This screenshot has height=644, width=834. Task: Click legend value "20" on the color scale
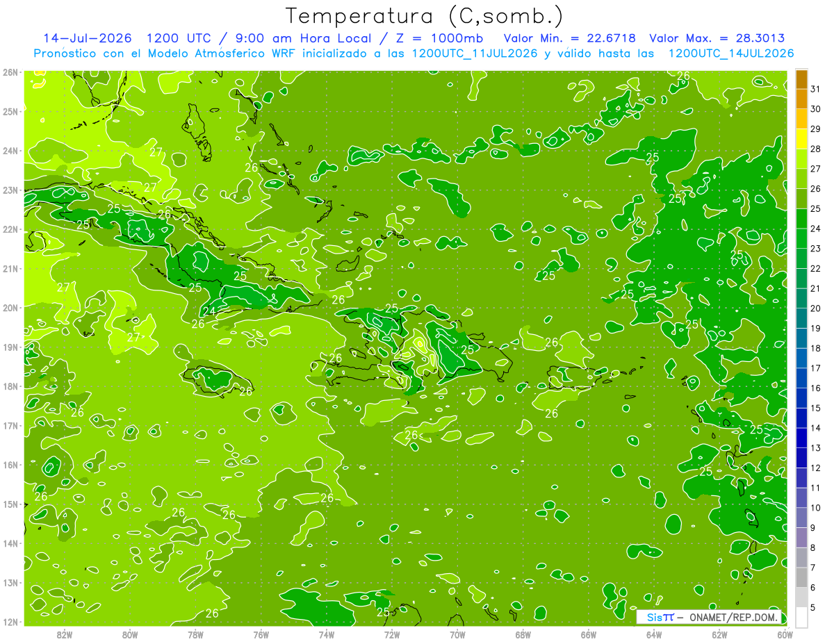(x=815, y=308)
